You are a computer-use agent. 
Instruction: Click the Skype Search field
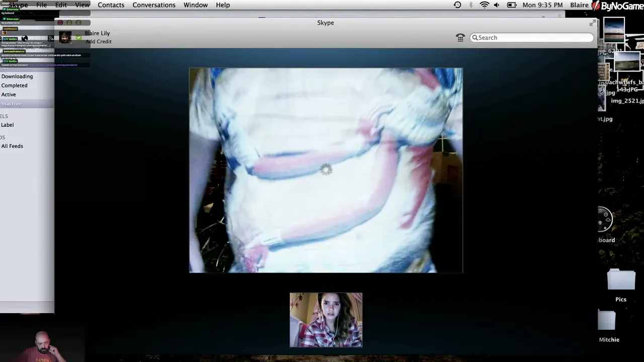coord(532,38)
